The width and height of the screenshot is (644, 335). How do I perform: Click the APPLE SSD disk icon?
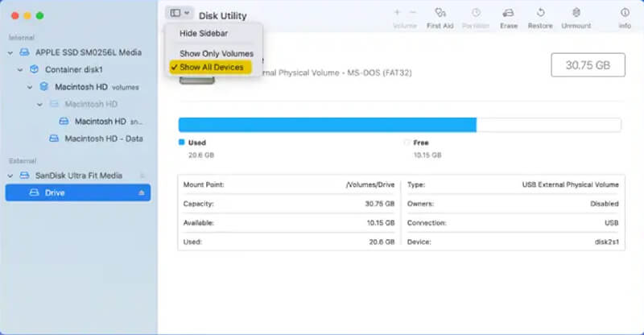coord(25,52)
